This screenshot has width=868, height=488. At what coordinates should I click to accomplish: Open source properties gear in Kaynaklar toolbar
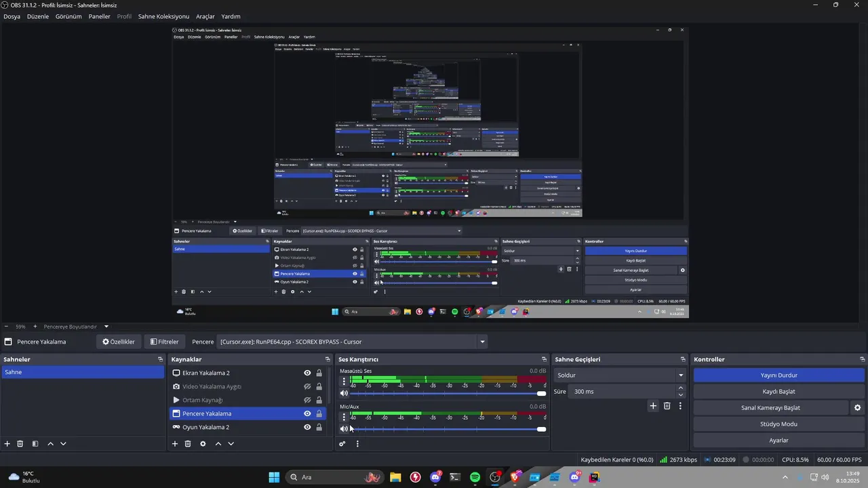click(203, 444)
